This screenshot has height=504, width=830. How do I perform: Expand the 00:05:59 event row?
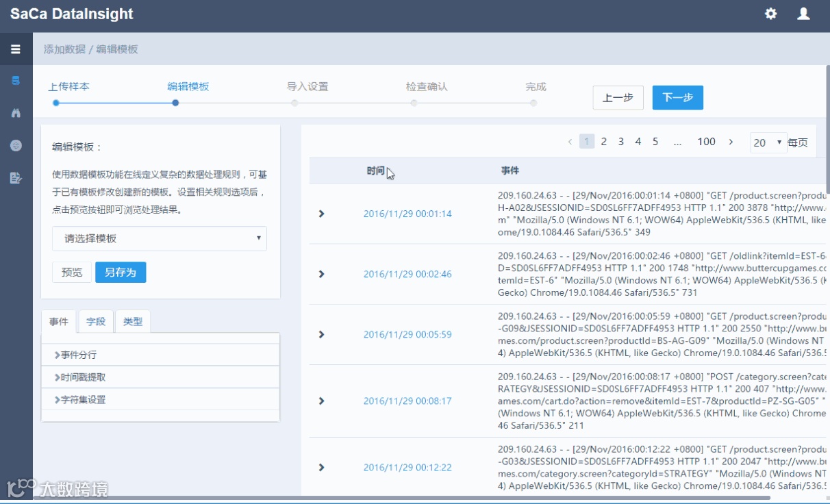tap(321, 334)
